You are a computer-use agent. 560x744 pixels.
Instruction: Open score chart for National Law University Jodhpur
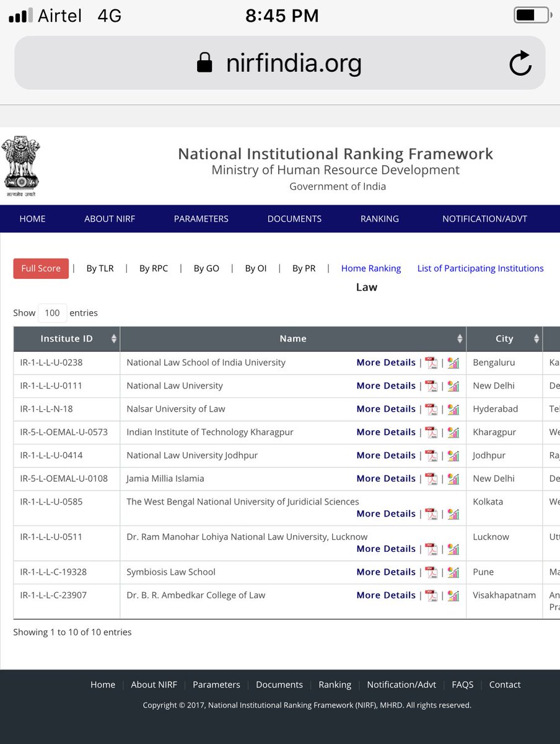point(453,456)
